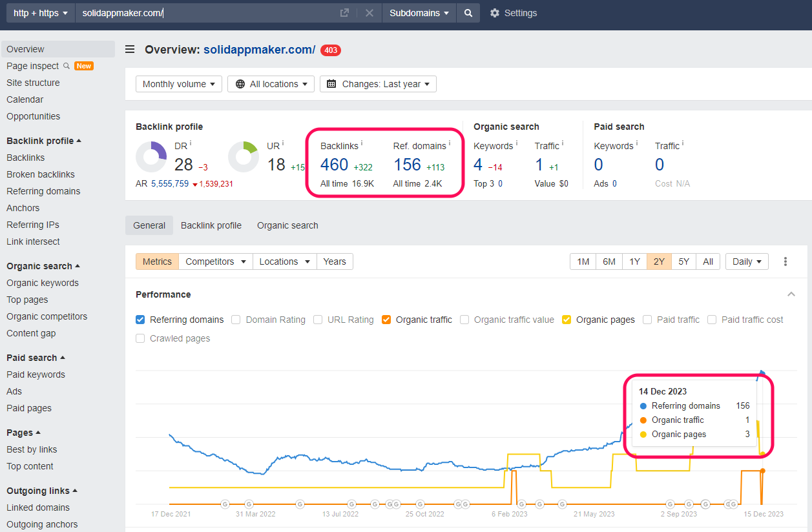812x532 pixels.
Task: Open Changes: Last year dropdown
Action: coord(378,84)
